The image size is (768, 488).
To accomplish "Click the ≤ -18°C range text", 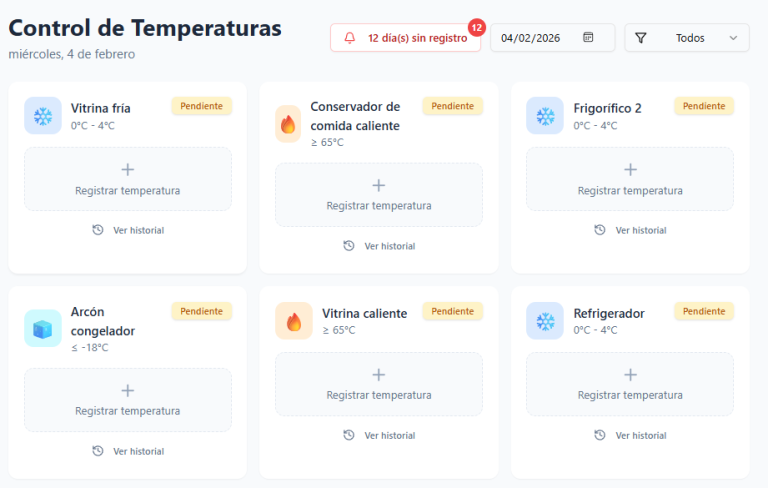I will pyautogui.click(x=90, y=347).
